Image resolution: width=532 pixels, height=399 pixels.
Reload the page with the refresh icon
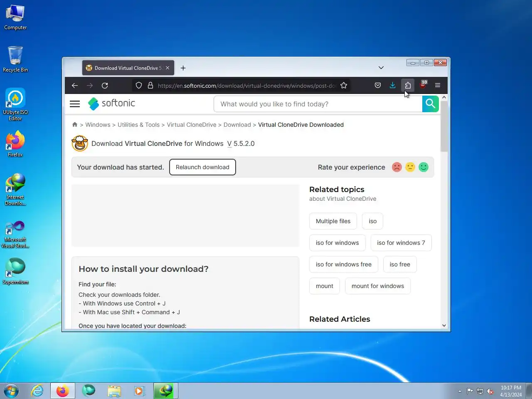105,86
